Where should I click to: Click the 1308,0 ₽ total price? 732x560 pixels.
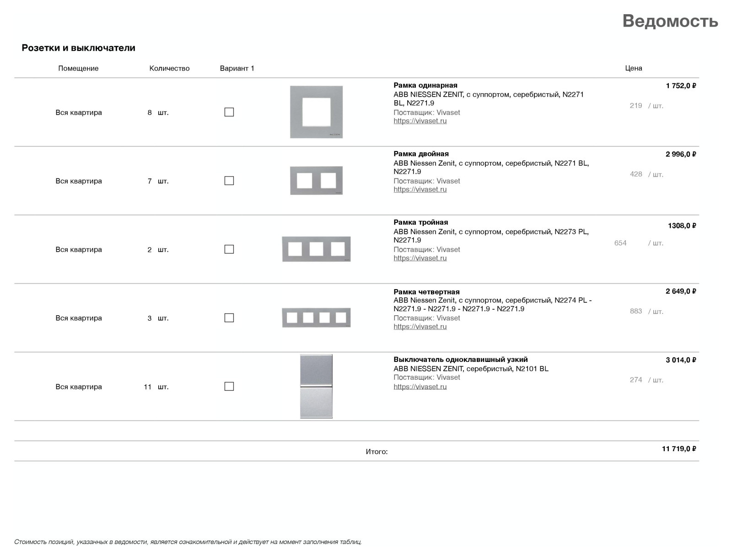[x=682, y=226]
